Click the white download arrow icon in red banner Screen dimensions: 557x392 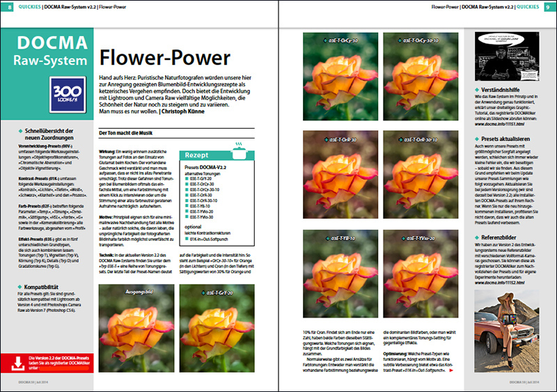18,363
